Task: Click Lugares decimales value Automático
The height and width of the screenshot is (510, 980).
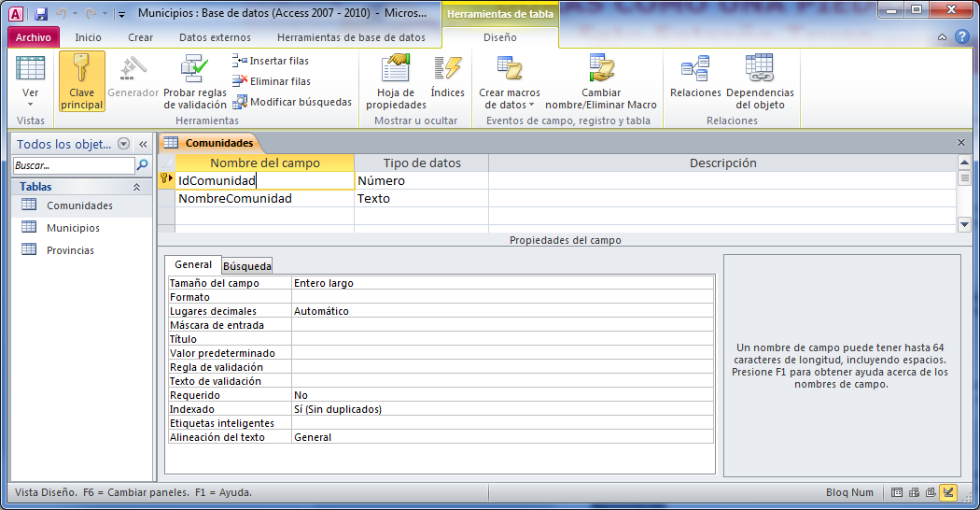Action: 502,311
